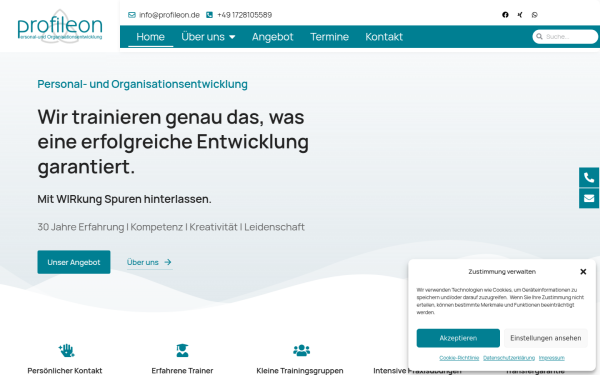Click the arrow next to Über uns link
This screenshot has width=600, height=375.
tap(168, 262)
